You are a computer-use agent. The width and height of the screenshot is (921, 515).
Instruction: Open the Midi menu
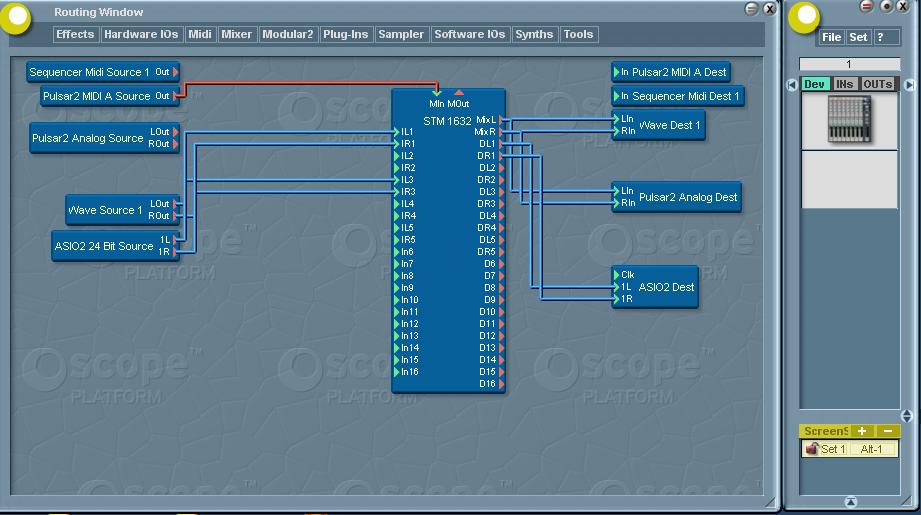click(200, 34)
